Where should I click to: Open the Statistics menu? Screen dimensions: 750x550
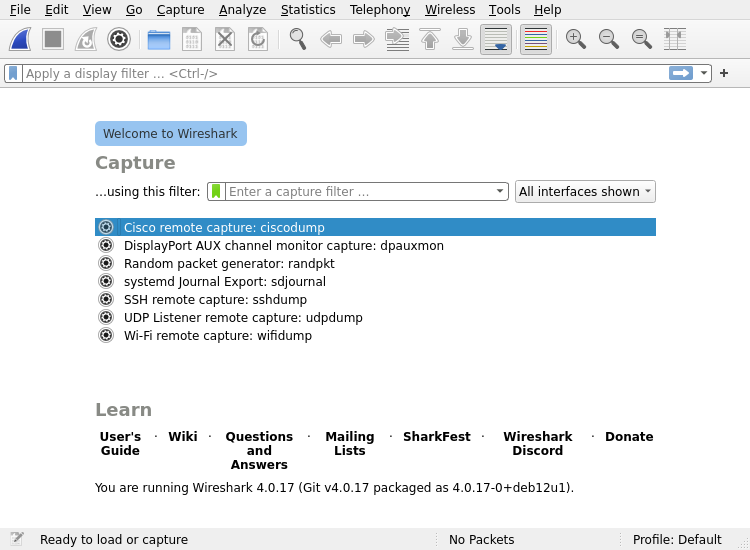tap(308, 10)
